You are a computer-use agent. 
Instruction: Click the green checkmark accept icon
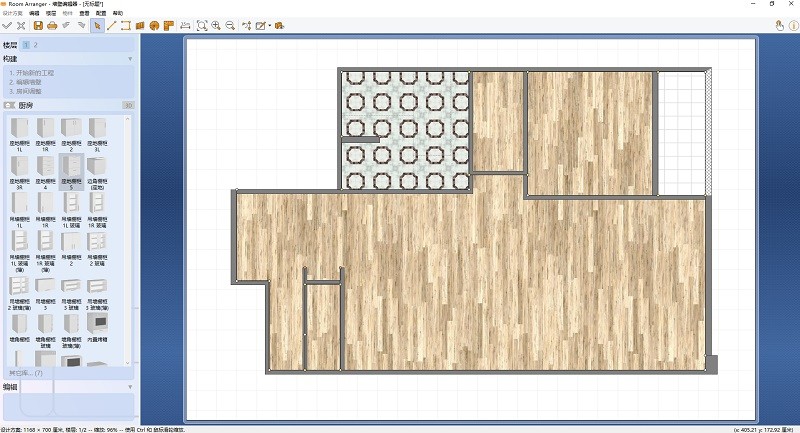7,26
